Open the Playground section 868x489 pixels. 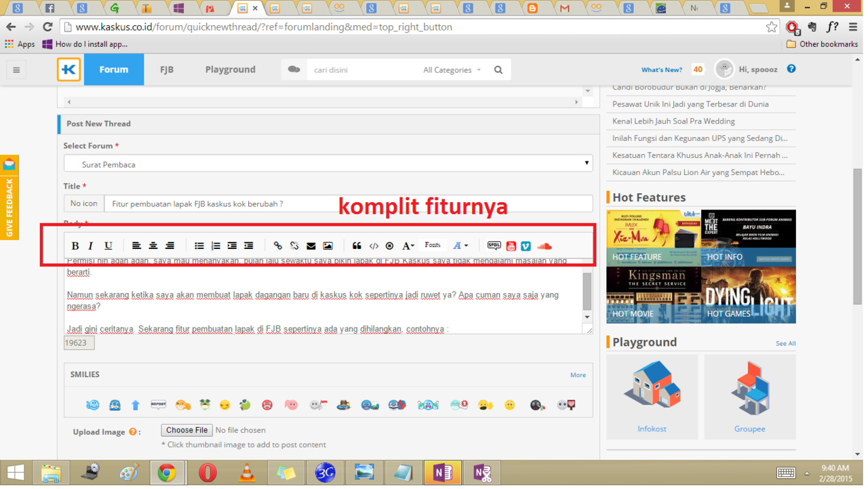tap(230, 69)
